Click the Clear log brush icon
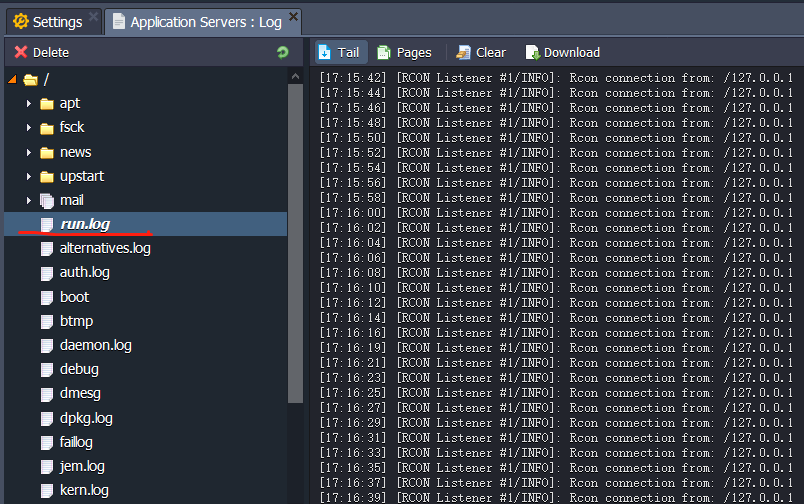Viewport: 804px width, 504px height. tap(464, 53)
